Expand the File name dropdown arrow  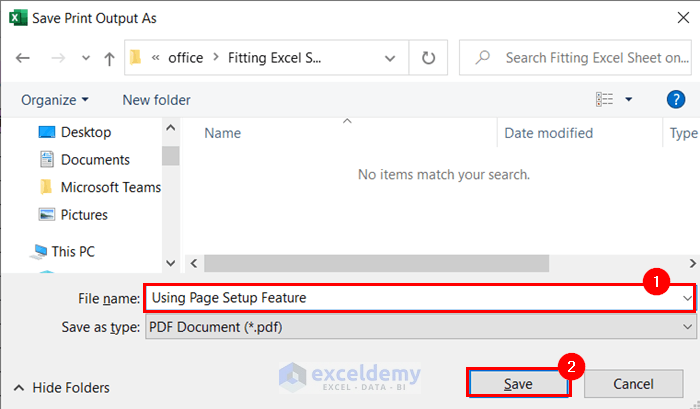coord(687,298)
